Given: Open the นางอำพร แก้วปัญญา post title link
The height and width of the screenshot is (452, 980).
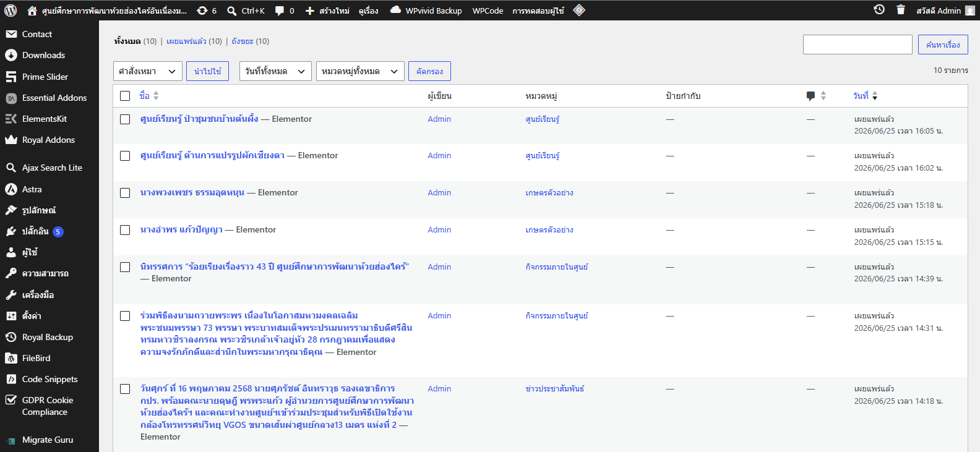Looking at the screenshot, I should click(x=181, y=229).
